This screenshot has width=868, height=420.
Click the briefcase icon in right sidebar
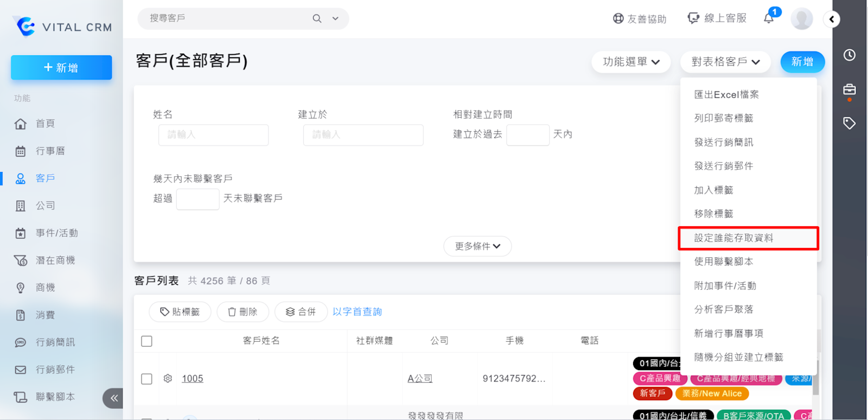click(850, 90)
